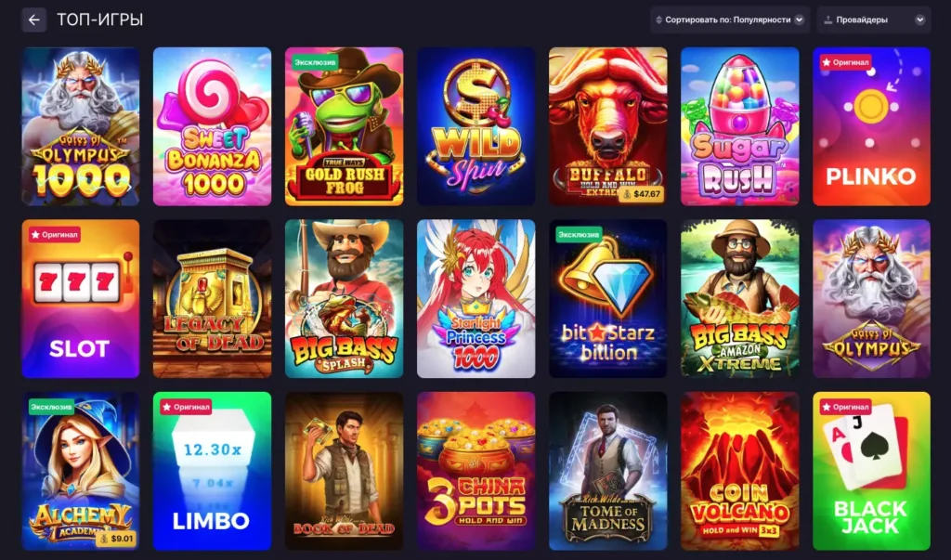Click the ТОП-ИГРЫ page heading

click(100, 20)
